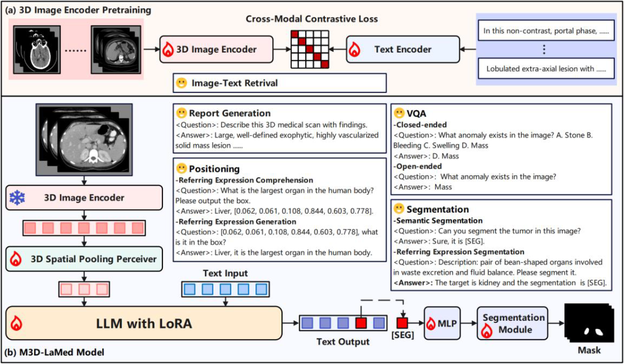
Task: Click the '(b) M3D-LaMed Model' label
Action: point(53,353)
